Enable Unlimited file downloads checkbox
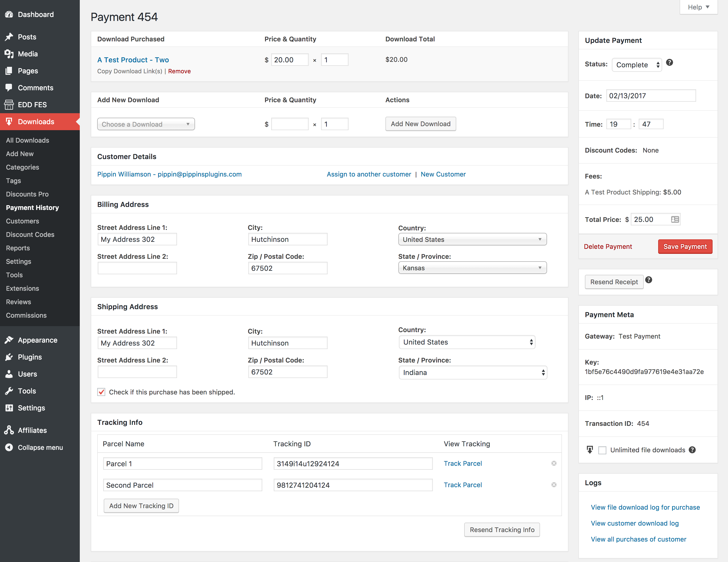Screen dimensions: 728x562 tap(602, 450)
